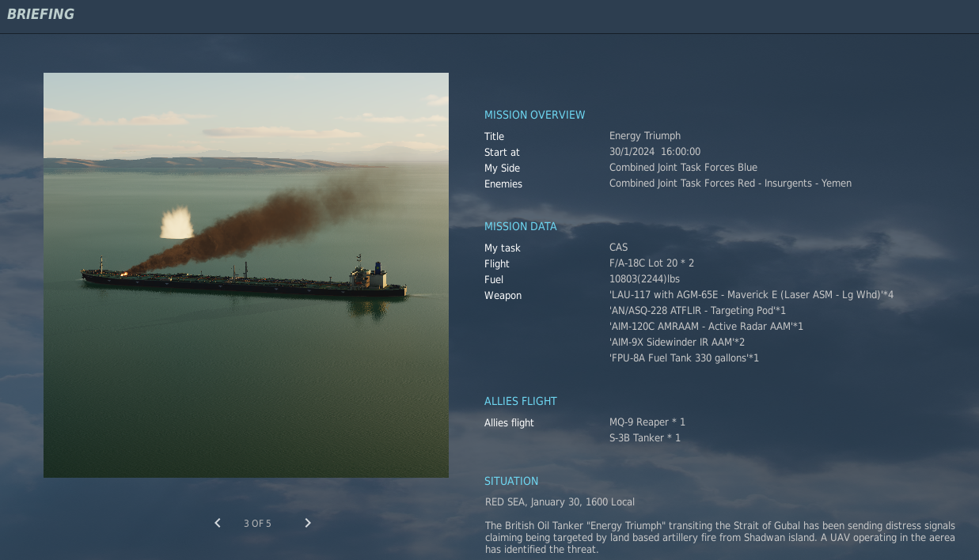The image size is (979, 560).
Task: Click the CAS task value
Action: pyautogui.click(x=618, y=248)
